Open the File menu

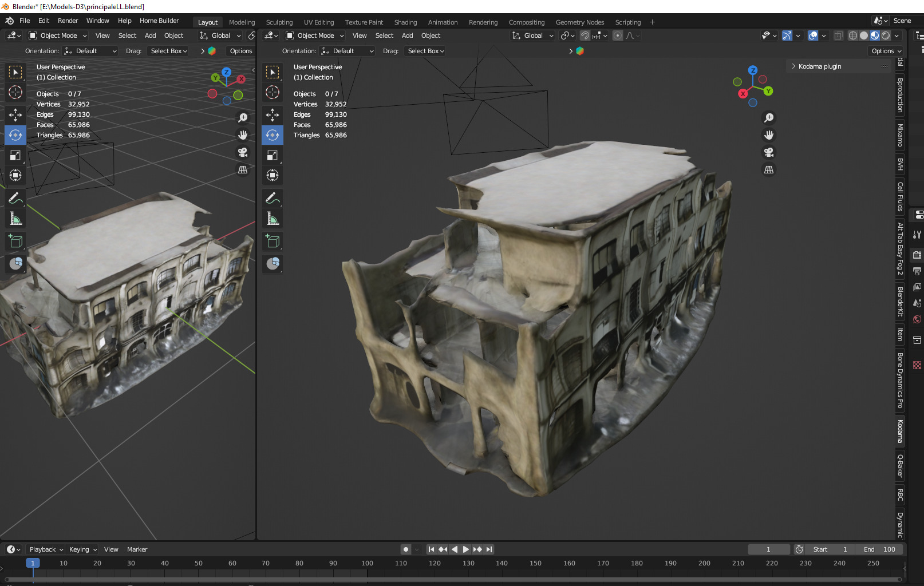click(25, 21)
